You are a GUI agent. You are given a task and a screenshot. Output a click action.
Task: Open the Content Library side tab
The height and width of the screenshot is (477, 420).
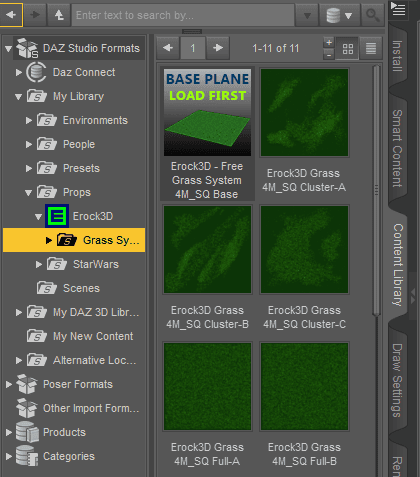(397, 265)
